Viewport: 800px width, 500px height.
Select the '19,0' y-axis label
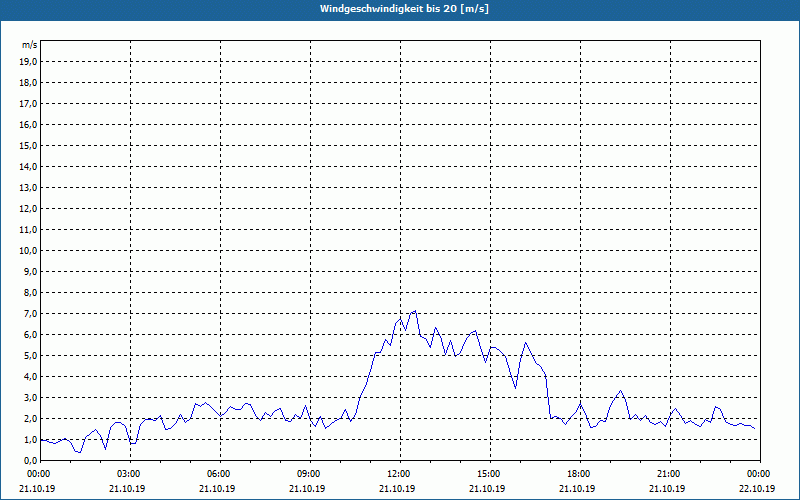[x=28, y=62]
